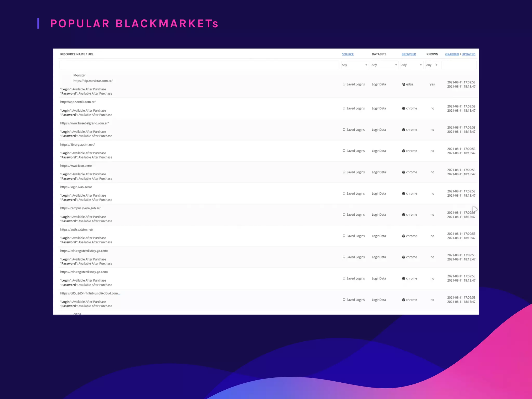Image resolution: width=532 pixels, height=399 pixels.
Task: Open the Browser filter Any dropdown
Action: (x=412, y=65)
